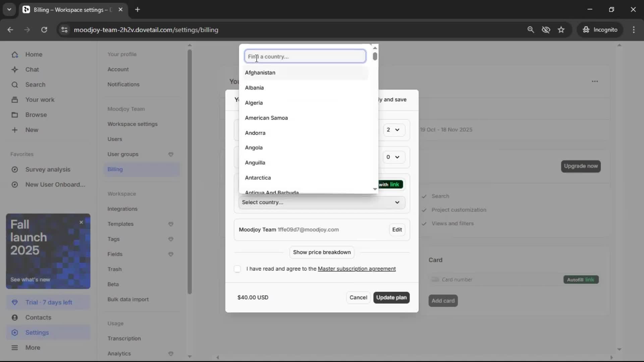Check the Master subscription agreement checkbox

pos(237,269)
